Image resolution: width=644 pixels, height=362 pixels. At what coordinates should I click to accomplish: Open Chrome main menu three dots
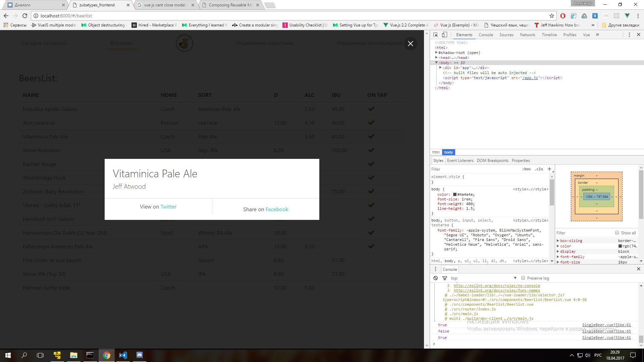(638, 16)
